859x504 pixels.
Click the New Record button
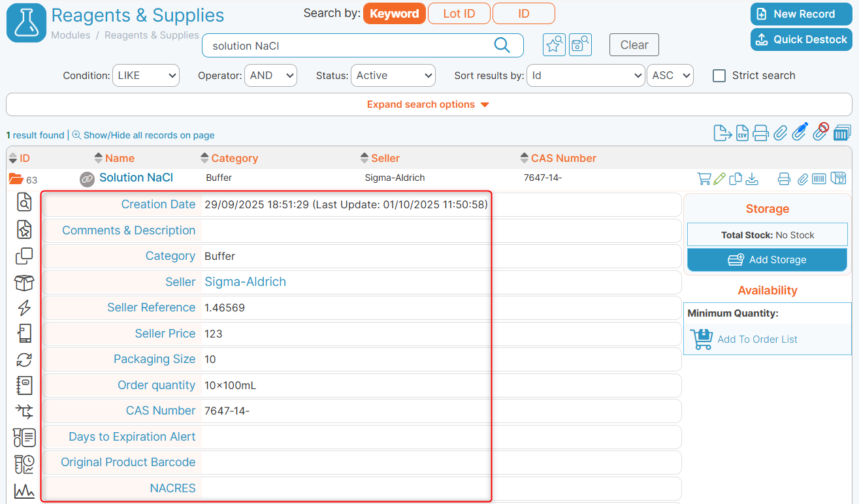(x=802, y=14)
